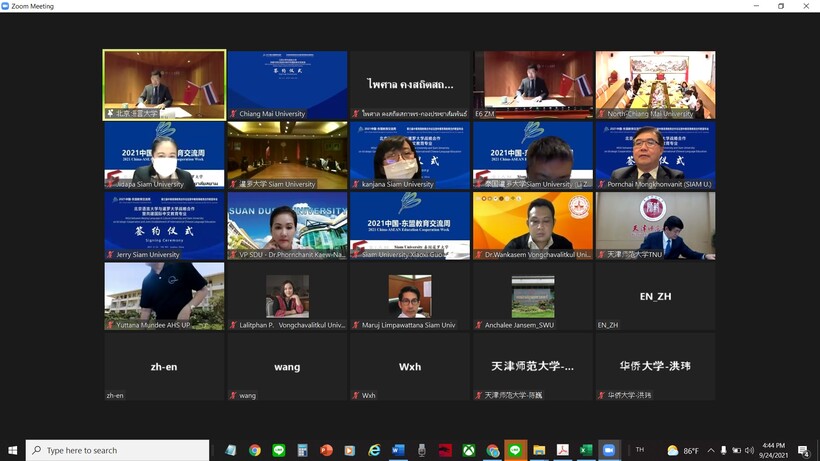820x461 pixels.
Task: Open Microsoft Word from the taskbar
Action: tap(398, 450)
